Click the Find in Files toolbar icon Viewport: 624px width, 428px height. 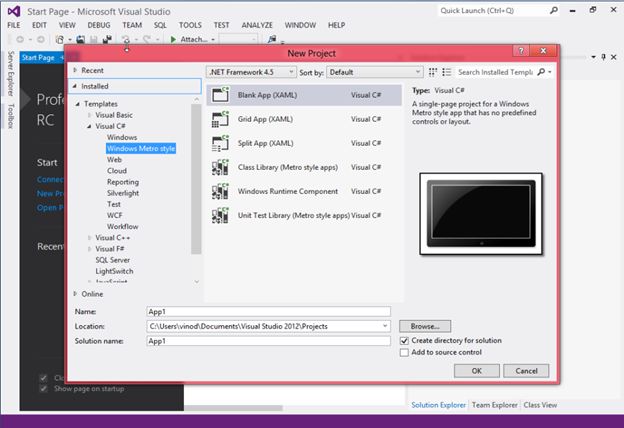(x=272, y=39)
